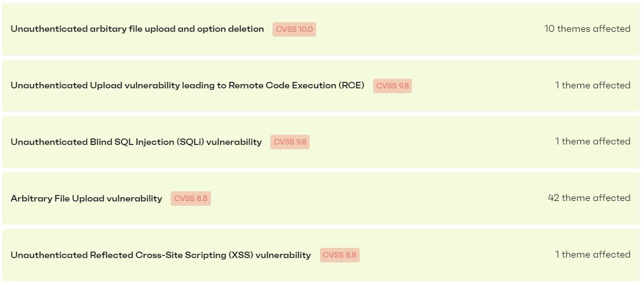Screen dimensions: 644x285
Task: Select empty card space in the Blind SQLi row
Action: coord(431,142)
